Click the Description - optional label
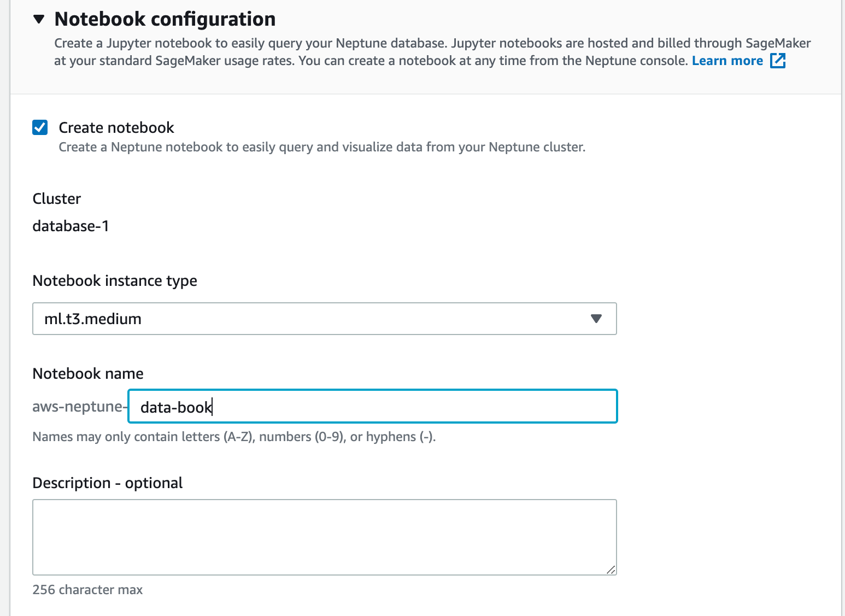The image size is (845, 616). 107,483
